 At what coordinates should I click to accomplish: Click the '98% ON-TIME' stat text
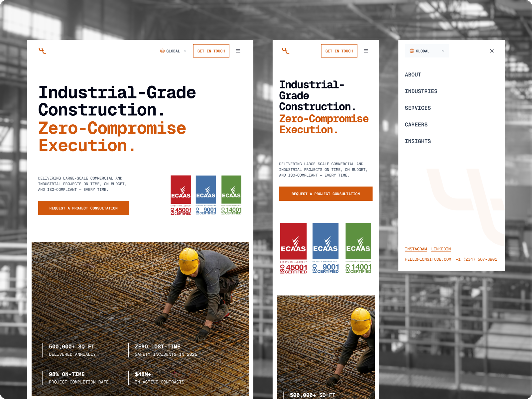67,374
